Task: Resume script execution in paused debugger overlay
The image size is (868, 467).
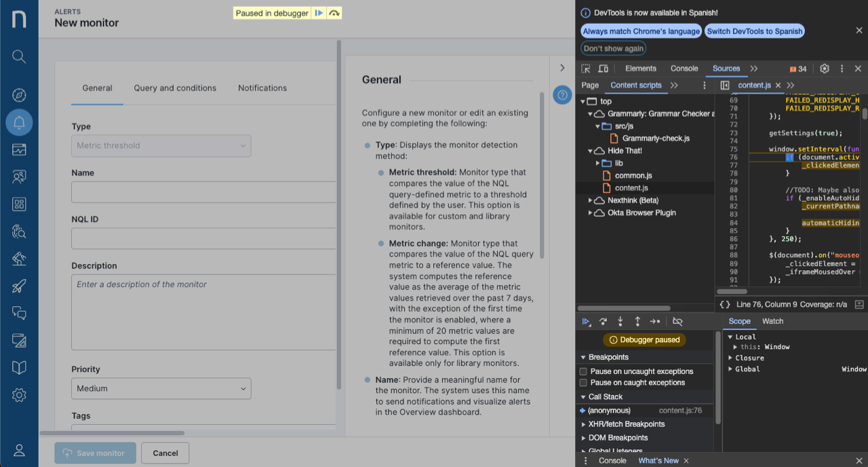Action: point(319,13)
